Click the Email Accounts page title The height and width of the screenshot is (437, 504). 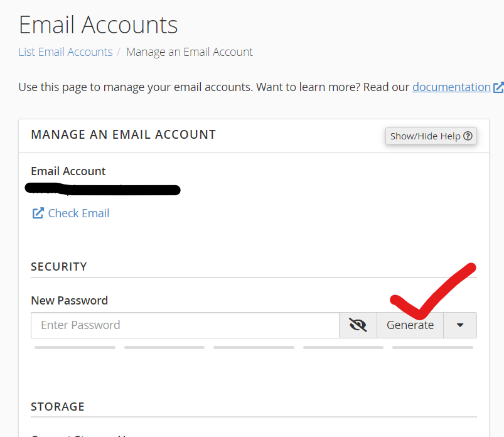coord(98,24)
